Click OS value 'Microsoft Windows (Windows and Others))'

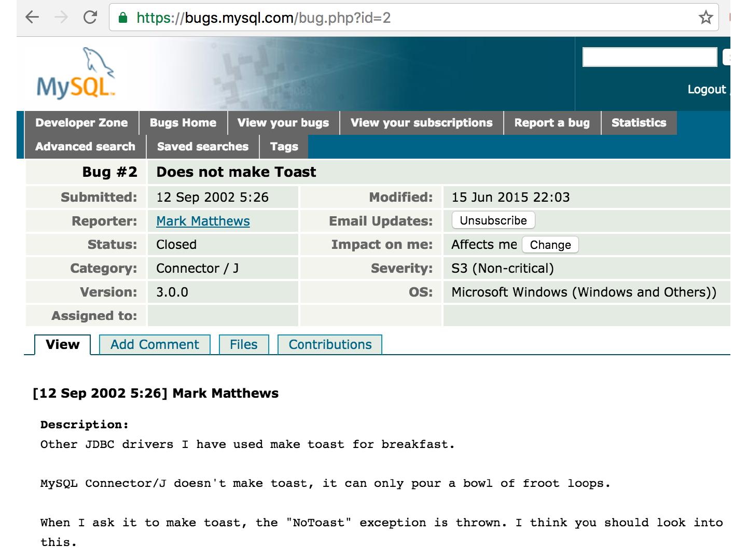[x=584, y=292]
